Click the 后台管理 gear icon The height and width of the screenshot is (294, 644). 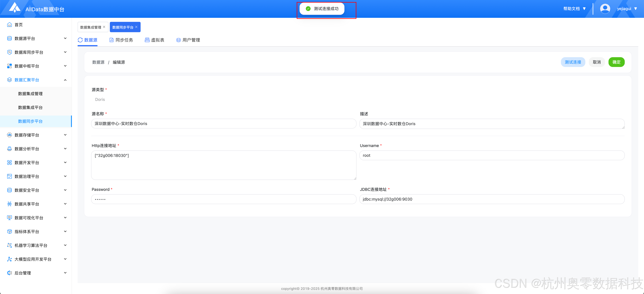pyautogui.click(x=9, y=273)
